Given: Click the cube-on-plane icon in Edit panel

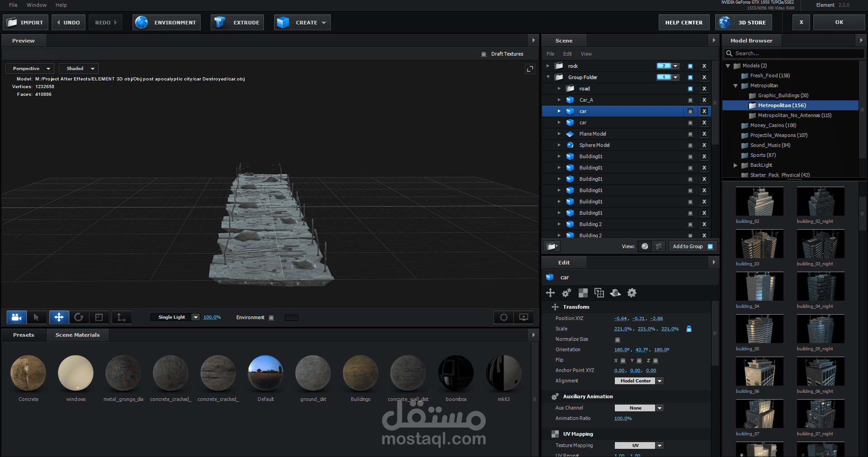Looking at the screenshot, I should [615, 293].
